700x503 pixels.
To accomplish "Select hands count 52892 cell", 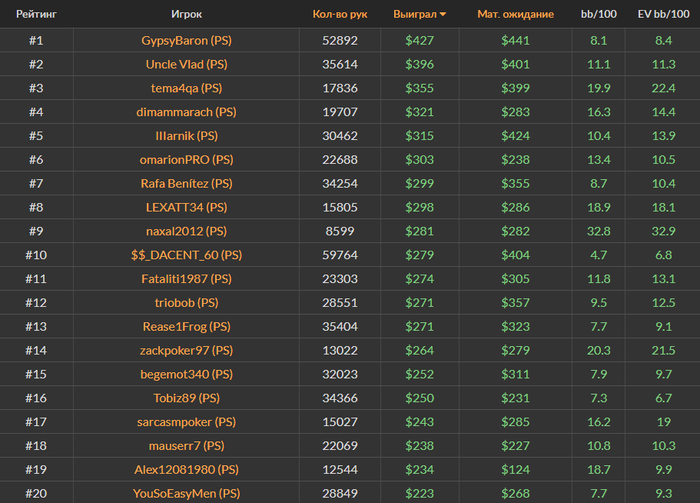I will pos(340,41).
